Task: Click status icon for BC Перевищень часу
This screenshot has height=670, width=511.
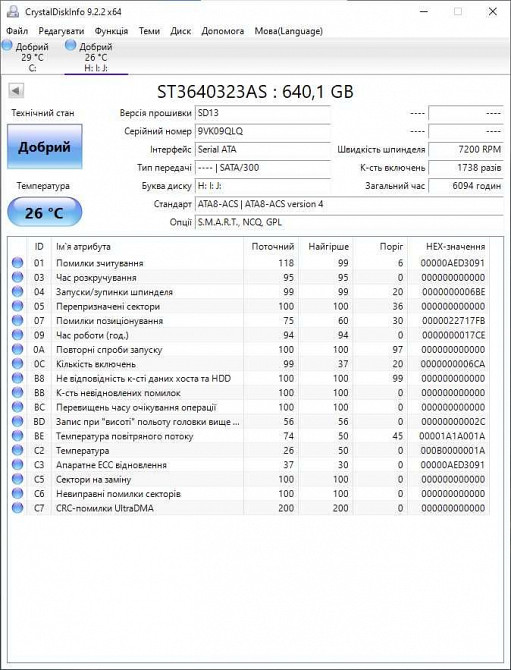Action: click(x=18, y=407)
